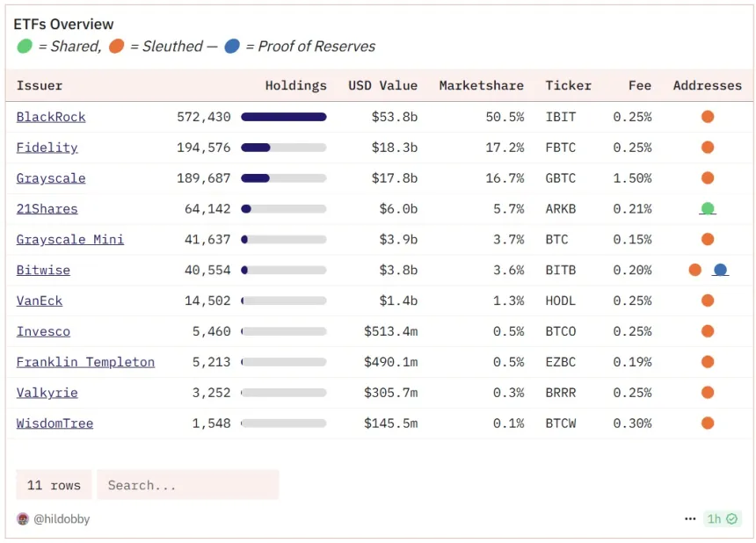This screenshot has height=543, width=756.
Task: Sort table by Marketshare column header
Action: coord(481,85)
